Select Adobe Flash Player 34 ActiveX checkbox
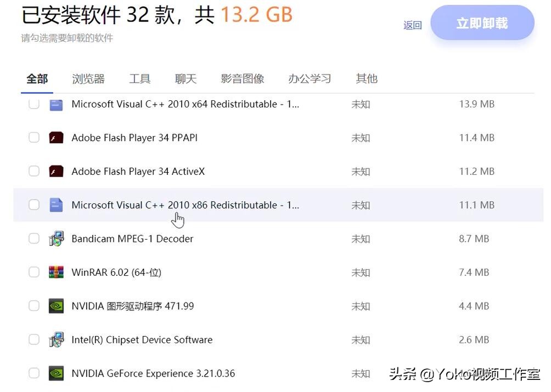 (x=34, y=171)
